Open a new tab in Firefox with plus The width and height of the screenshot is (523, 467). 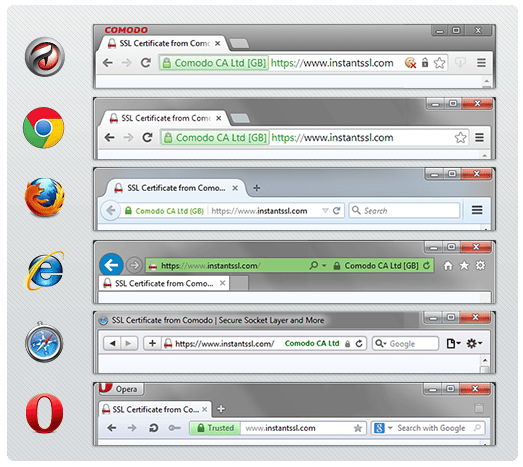pos(256,188)
